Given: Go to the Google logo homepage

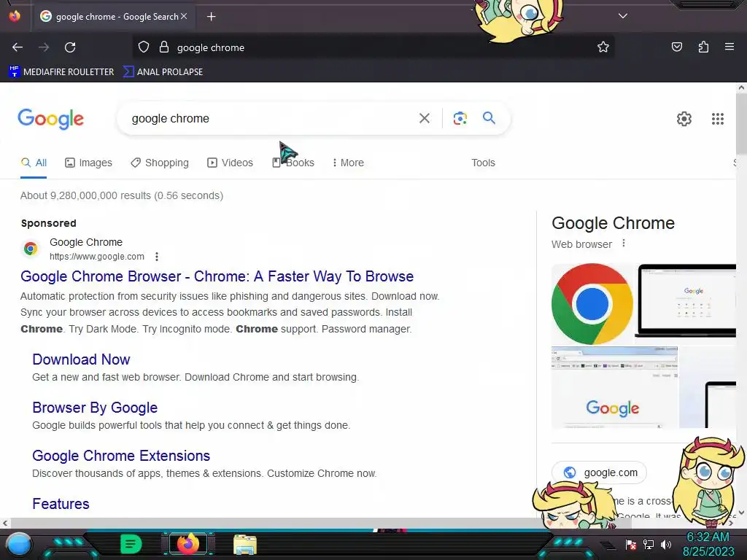Looking at the screenshot, I should [x=50, y=119].
